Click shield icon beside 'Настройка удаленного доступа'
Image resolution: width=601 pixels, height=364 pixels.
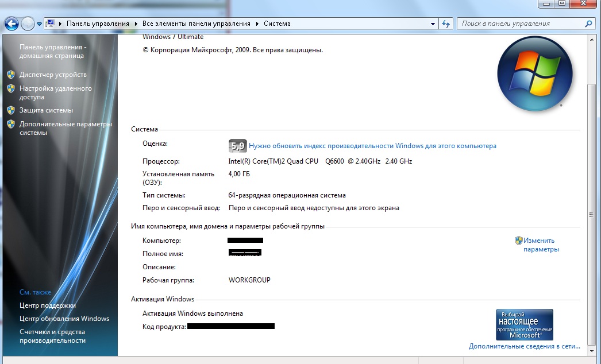[11, 88]
